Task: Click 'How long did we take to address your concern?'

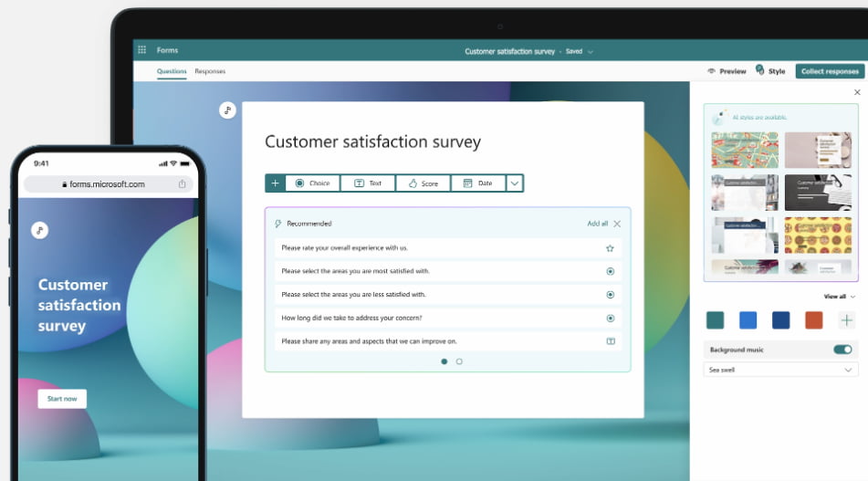Action: pyautogui.click(x=351, y=319)
